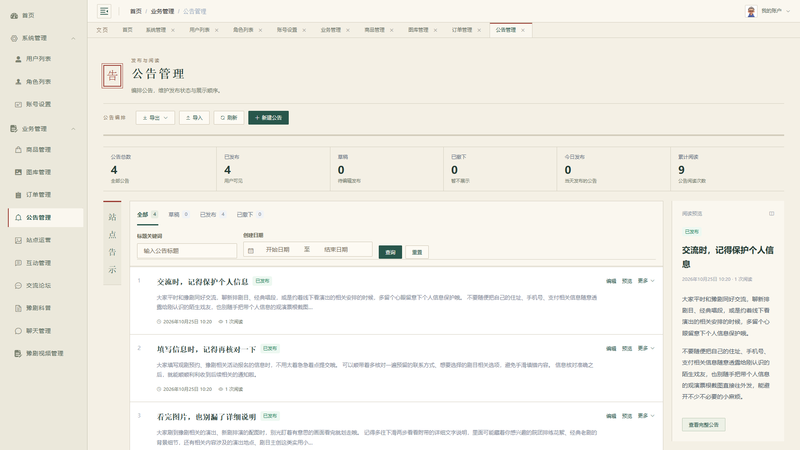
Task: Click 编辑 for 填写信息时 announcement
Action: click(611, 348)
